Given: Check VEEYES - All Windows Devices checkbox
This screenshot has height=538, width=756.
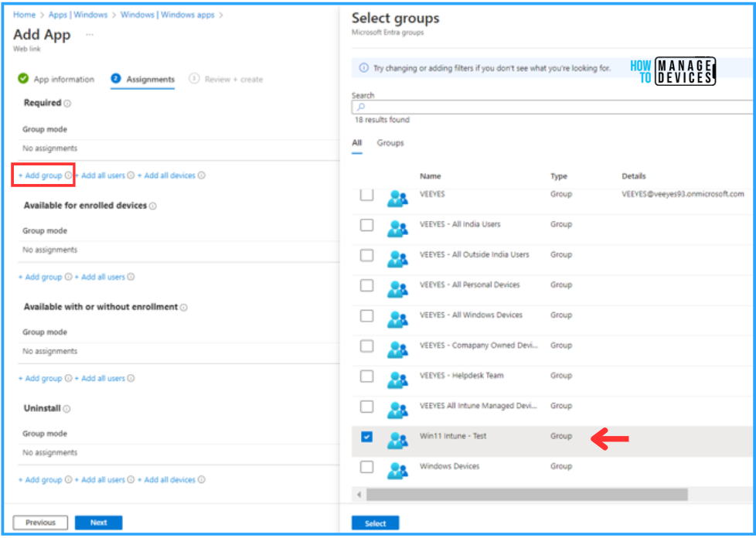Looking at the screenshot, I should coord(367,315).
